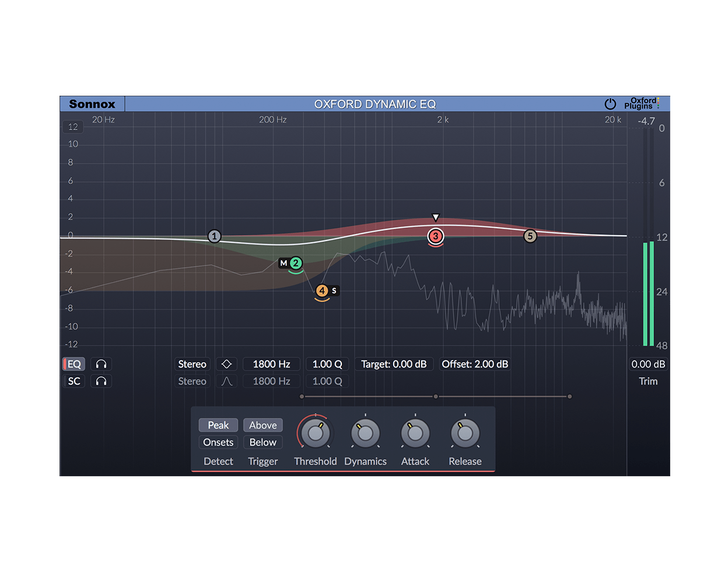Click the Trigger label
Viewport: 728px width, 572px height.
263,462
